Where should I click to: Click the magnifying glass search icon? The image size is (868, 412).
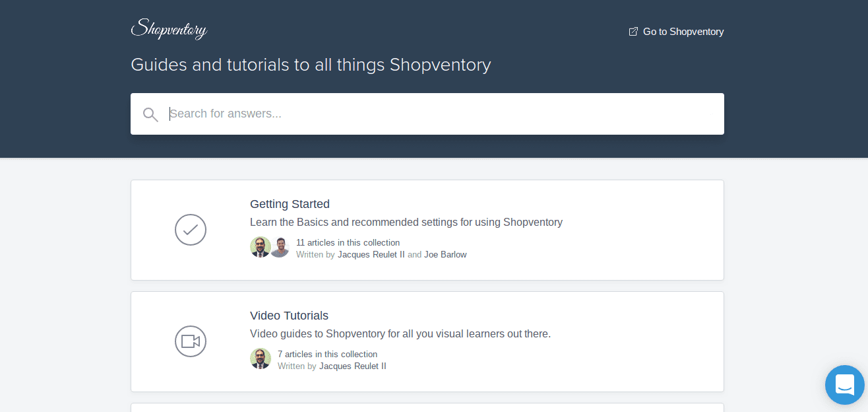tap(150, 114)
